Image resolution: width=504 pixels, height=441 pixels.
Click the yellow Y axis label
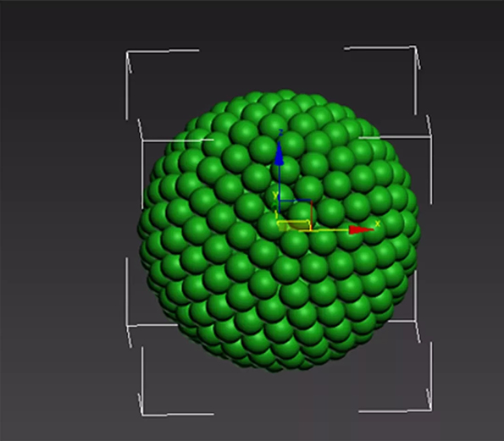275,195
